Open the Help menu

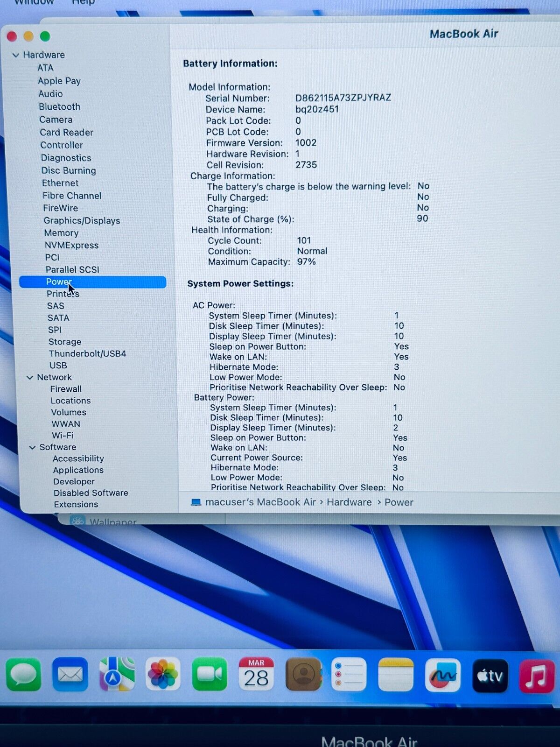click(83, 2)
